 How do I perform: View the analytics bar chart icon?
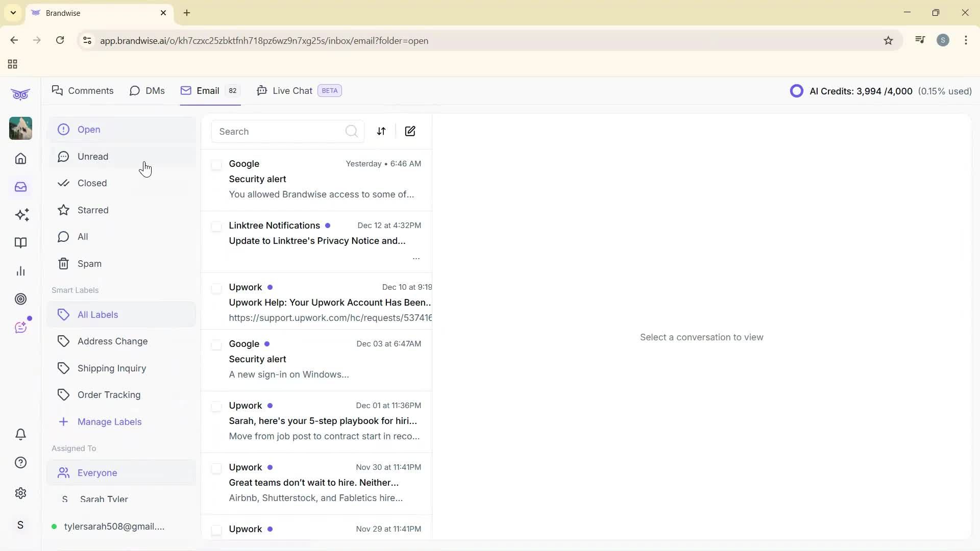point(20,270)
